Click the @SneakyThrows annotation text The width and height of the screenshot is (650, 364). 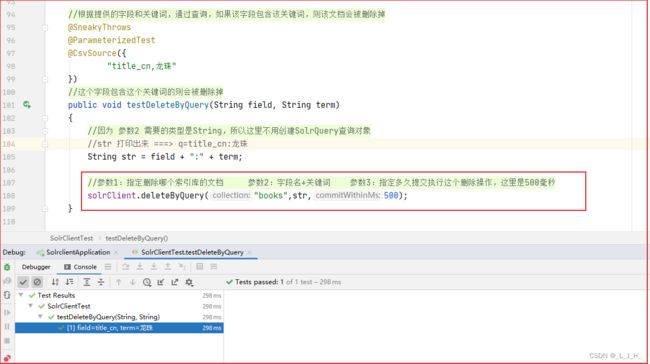click(x=99, y=27)
